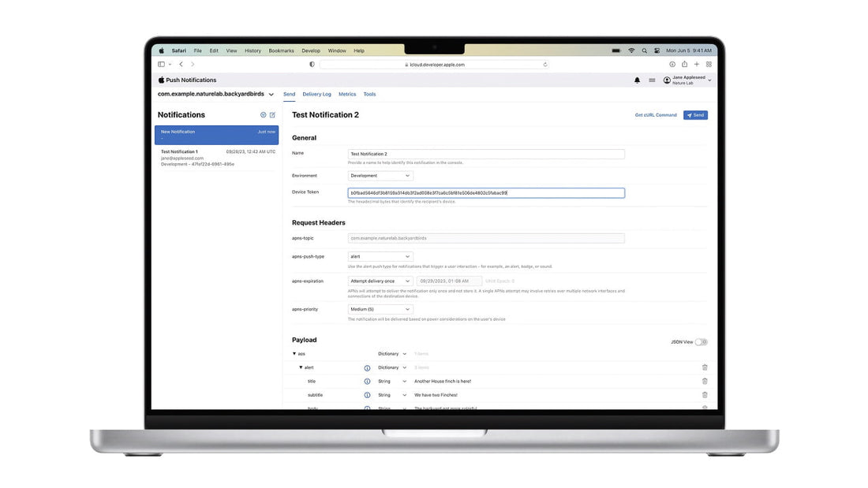Show info for the title payload key
The height and width of the screenshot is (488, 868).
pyautogui.click(x=367, y=382)
